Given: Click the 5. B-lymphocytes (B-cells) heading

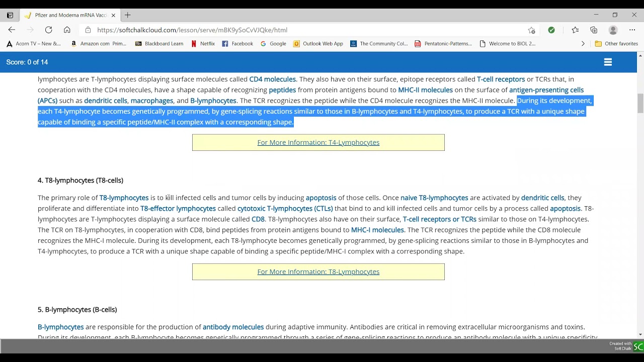Looking at the screenshot, I should (x=77, y=309).
